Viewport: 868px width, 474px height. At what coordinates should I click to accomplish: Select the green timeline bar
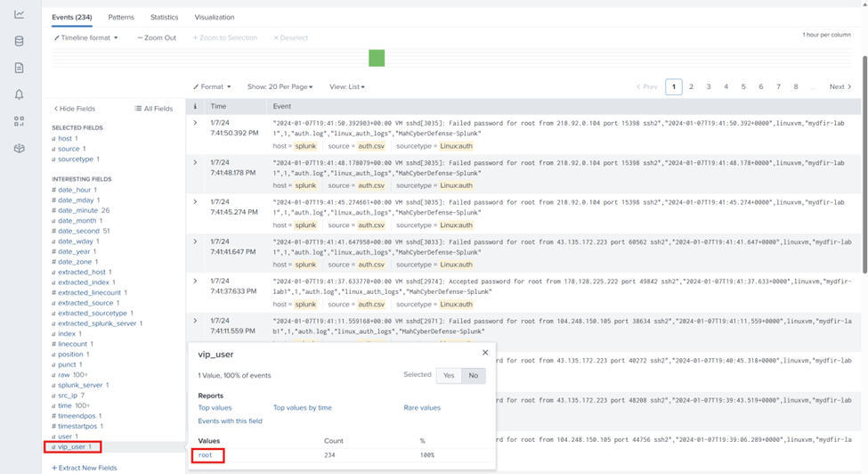click(x=377, y=58)
